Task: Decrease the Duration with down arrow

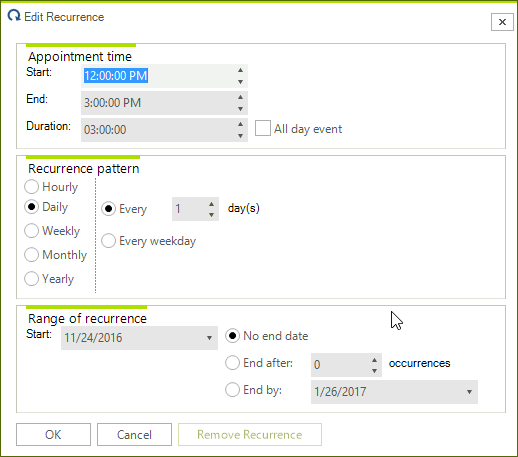Action: (240, 136)
